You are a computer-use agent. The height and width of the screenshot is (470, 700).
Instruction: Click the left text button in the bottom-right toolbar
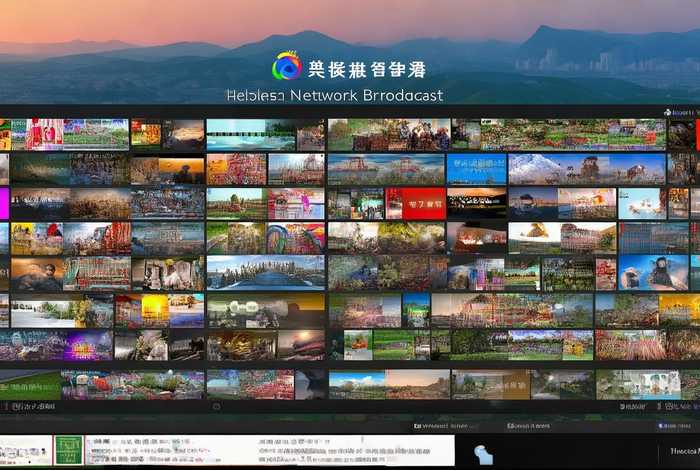445,426
